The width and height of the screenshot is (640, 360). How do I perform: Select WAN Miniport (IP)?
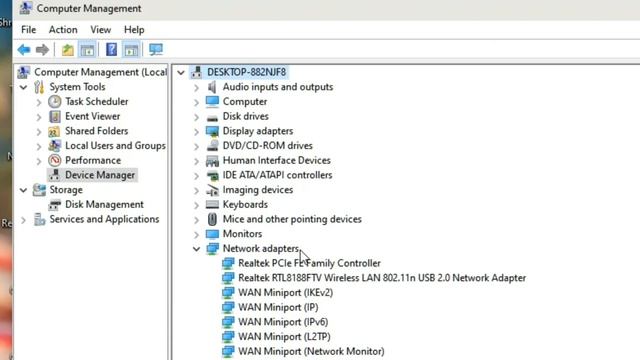click(278, 307)
